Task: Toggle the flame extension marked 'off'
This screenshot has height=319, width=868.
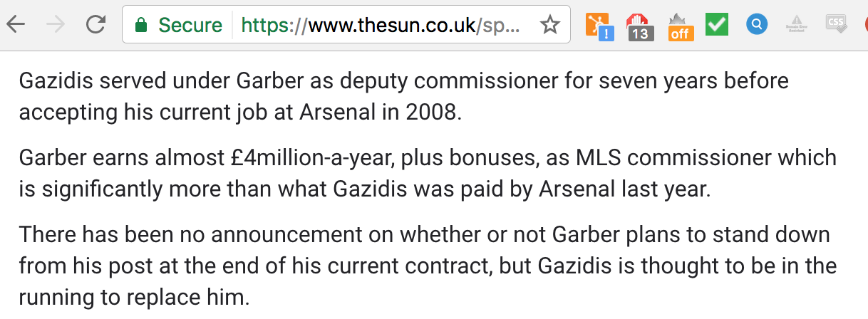Action: (680, 27)
